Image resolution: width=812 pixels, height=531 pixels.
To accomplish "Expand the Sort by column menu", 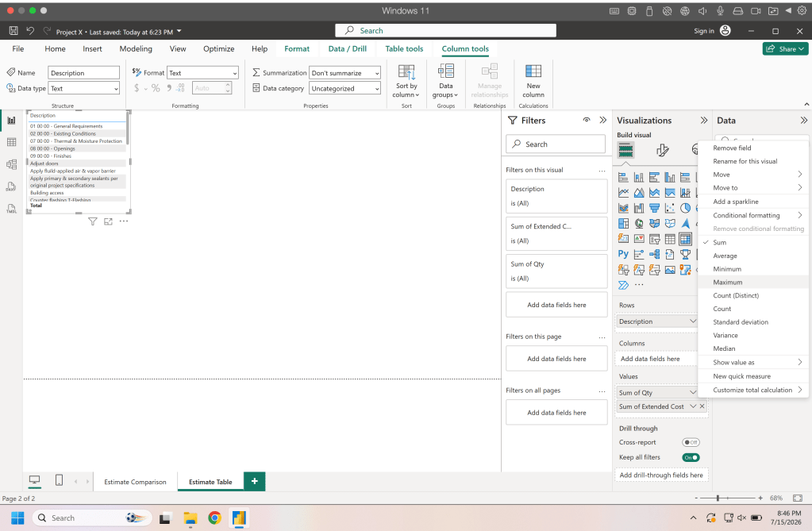I will 406,82.
